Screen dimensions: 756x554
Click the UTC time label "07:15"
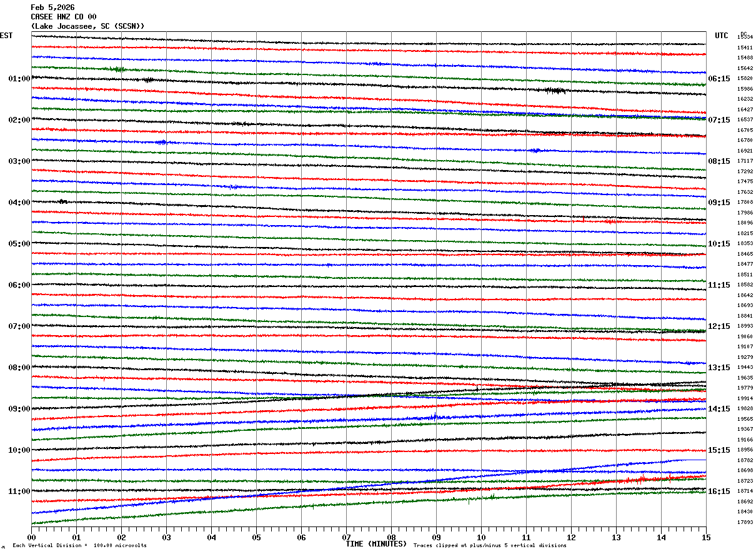(719, 120)
